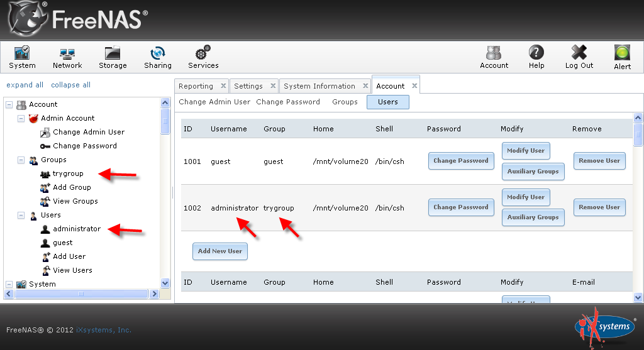This screenshot has width=644, height=350.
Task: Select the Users sub-tab
Action: [387, 102]
